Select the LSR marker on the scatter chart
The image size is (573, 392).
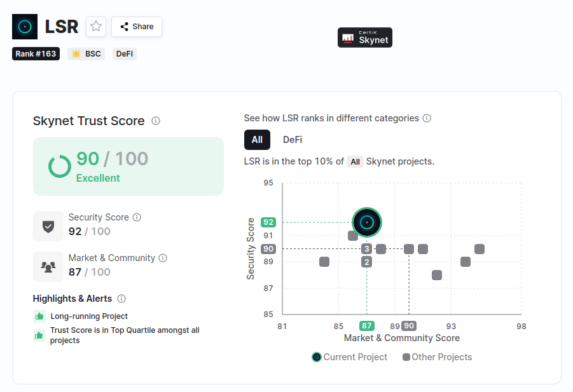point(368,222)
